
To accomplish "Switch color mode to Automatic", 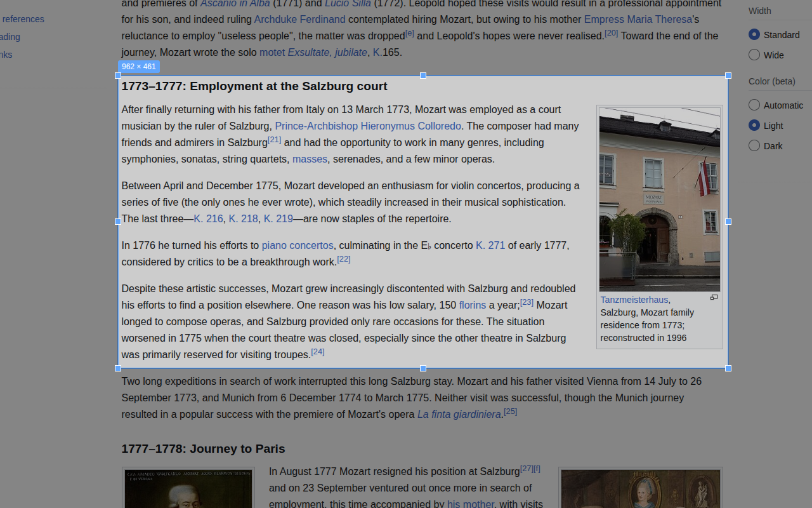I will coord(754,105).
